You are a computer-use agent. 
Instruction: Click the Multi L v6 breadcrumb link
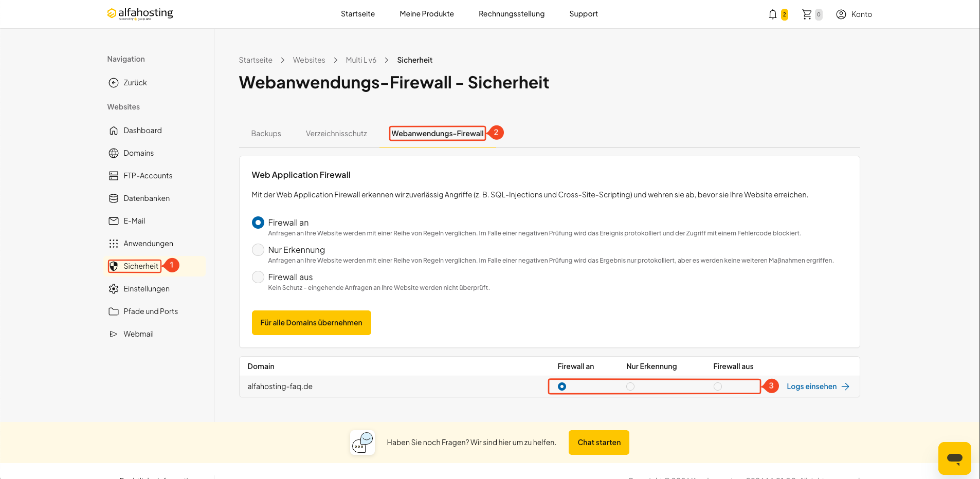point(361,60)
